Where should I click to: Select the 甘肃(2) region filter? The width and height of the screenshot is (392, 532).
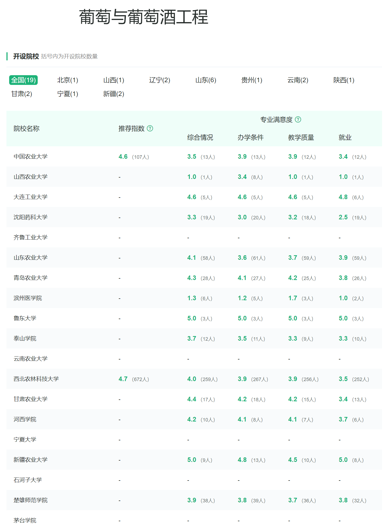pos(22,94)
